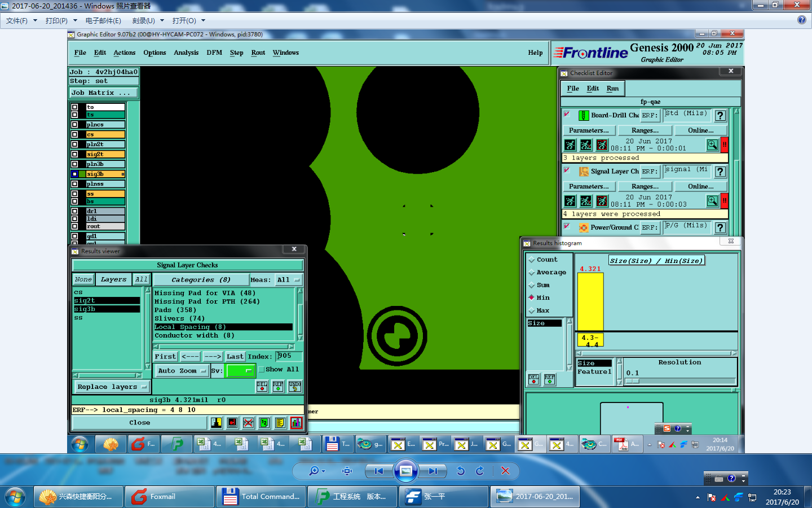Enable the Show All checkbox

coord(261,370)
